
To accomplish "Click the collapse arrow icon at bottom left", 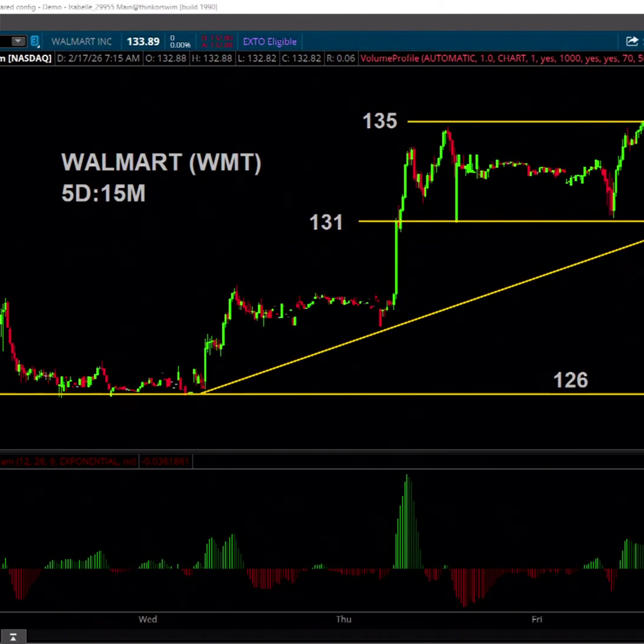I will pos(13,637).
